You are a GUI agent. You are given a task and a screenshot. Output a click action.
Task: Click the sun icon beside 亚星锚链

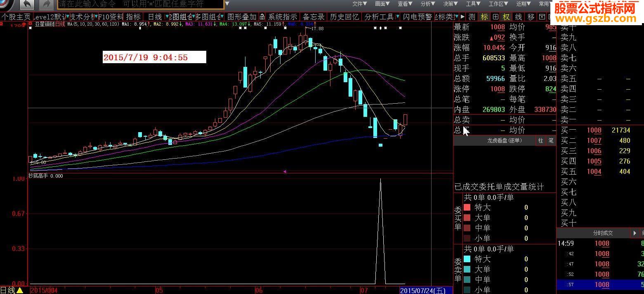pyautogui.click(x=31, y=24)
